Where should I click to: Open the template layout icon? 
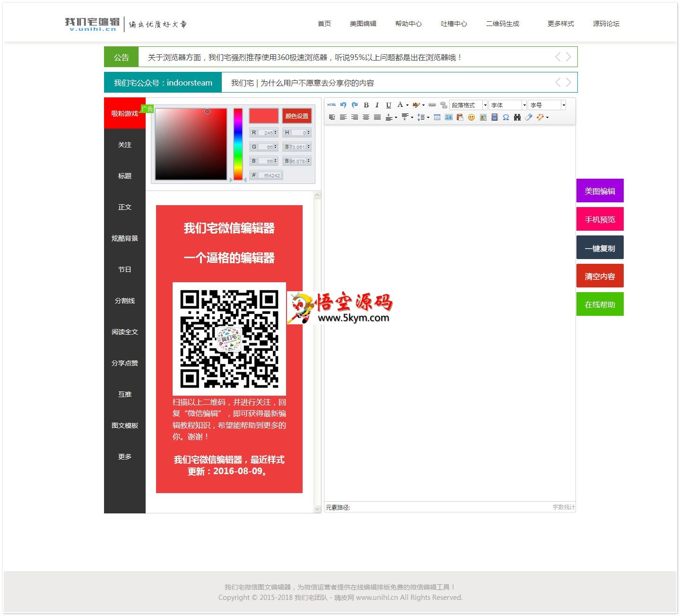(449, 117)
